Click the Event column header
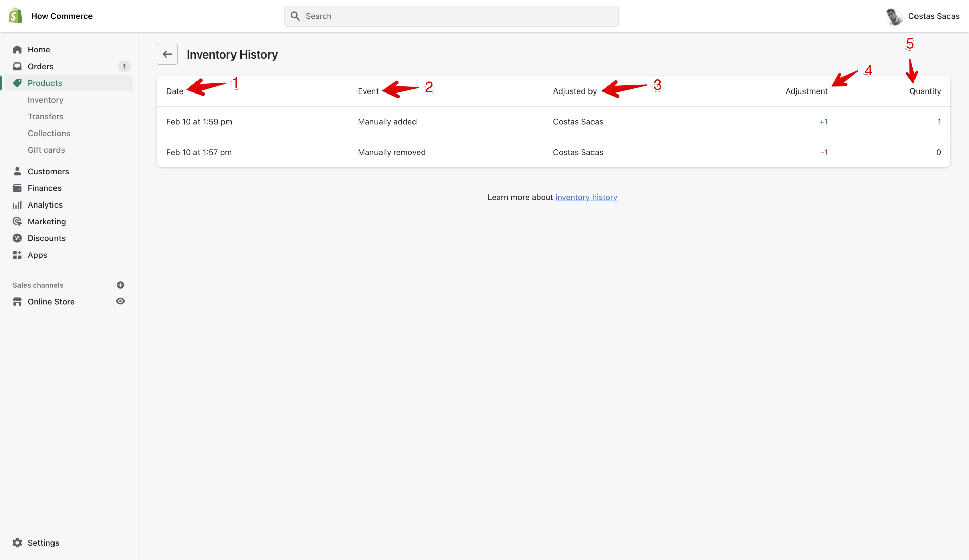This screenshot has width=969, height=560. pyautogui.click(x=368, y=91)
